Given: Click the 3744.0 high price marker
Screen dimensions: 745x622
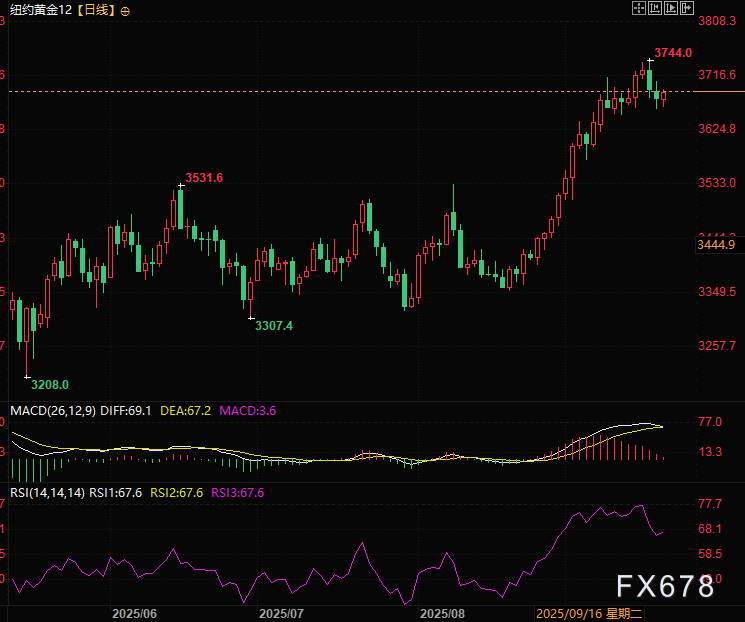Looking at the screenshot, I should coord(672,52).
